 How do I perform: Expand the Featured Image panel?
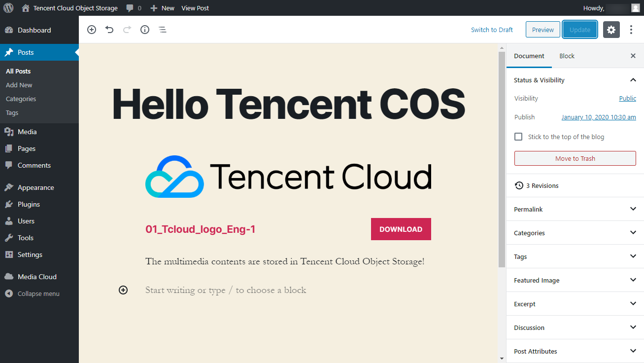(x=575, y=280)
